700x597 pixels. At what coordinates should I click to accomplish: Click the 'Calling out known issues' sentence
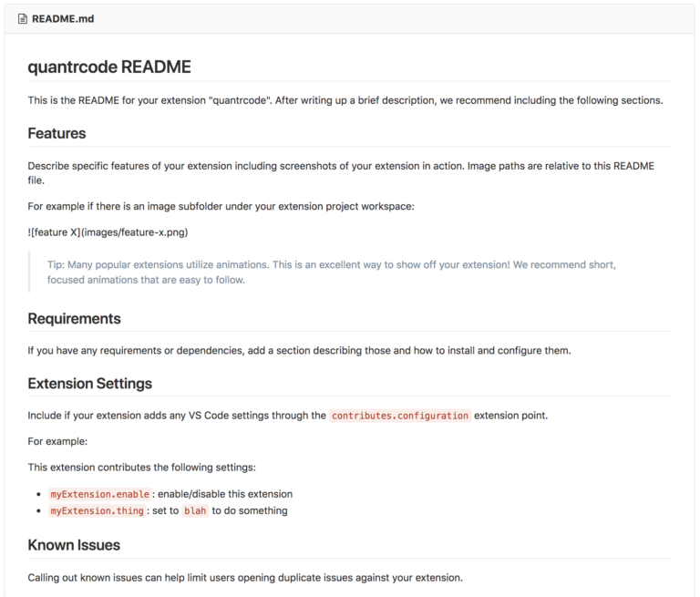[x=245, y=578]
